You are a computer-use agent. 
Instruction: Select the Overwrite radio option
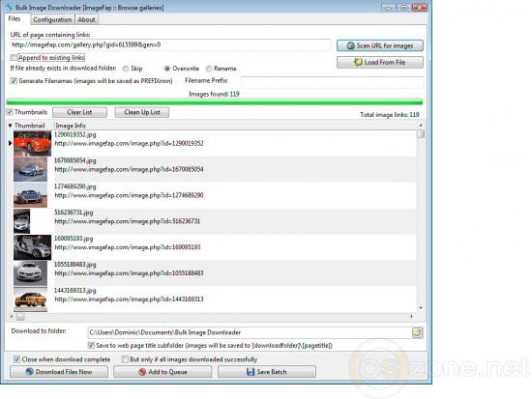click(167, 69)
